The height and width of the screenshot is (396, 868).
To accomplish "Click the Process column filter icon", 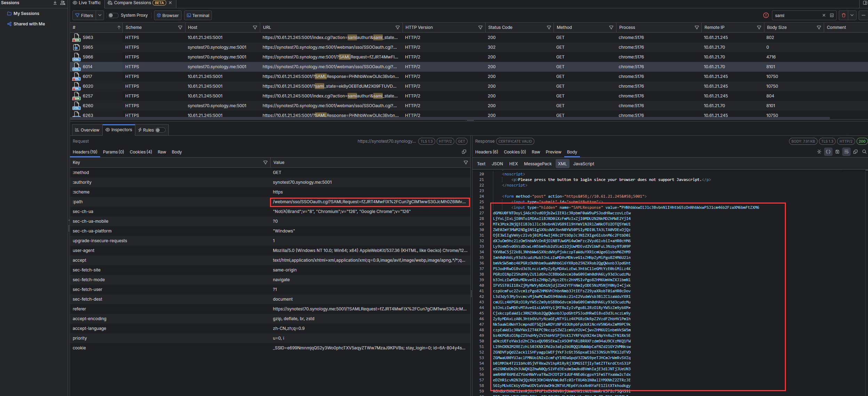I will point(696,27).
